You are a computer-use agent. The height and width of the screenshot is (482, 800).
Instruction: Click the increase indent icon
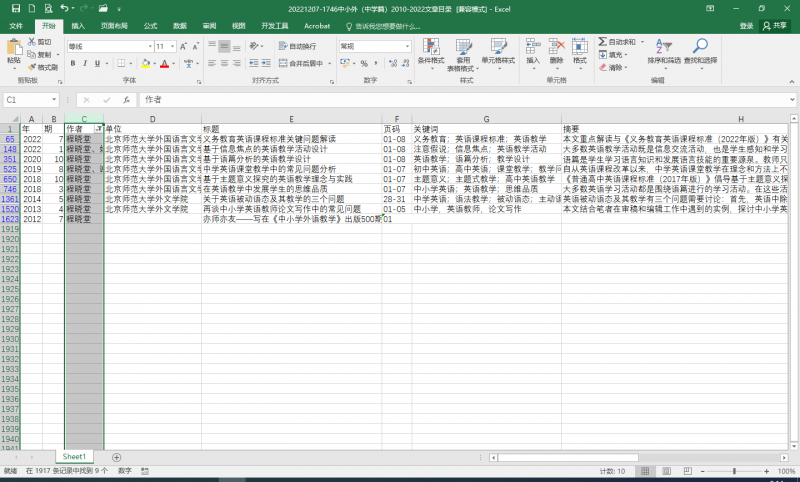click(x=266, y=63)
